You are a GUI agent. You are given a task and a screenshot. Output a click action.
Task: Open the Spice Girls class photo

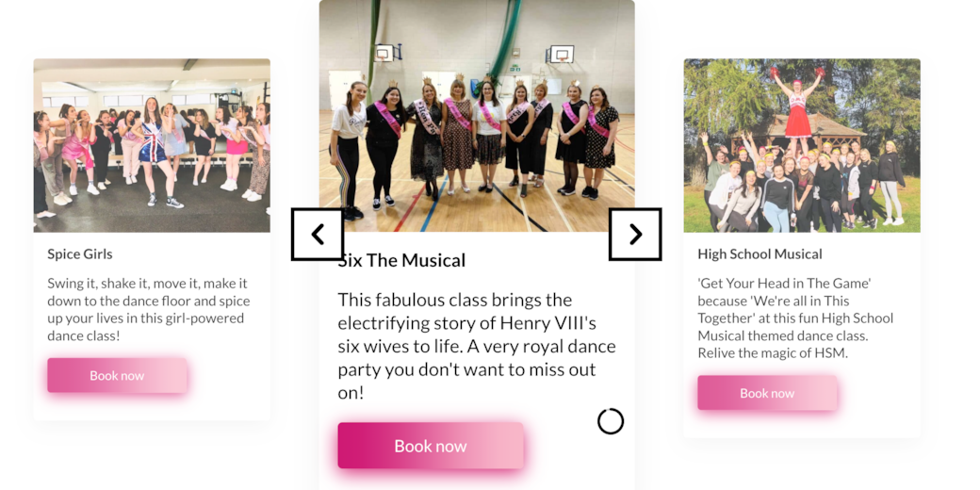coord(152,145)
